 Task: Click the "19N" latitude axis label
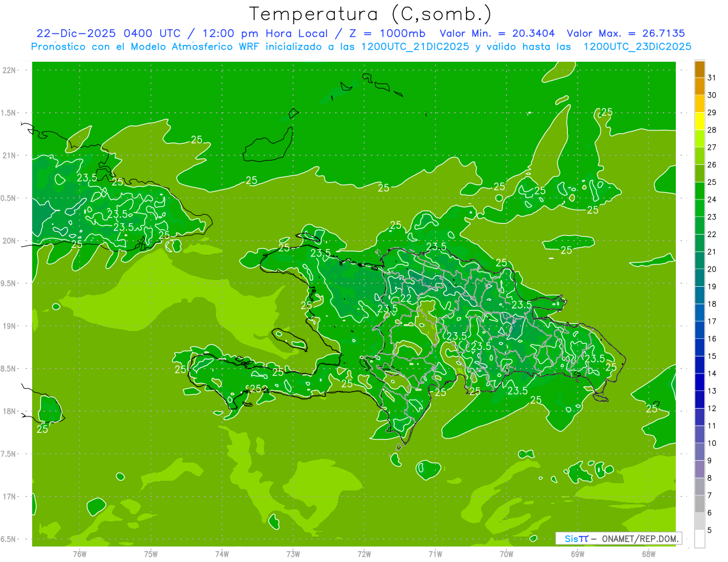(9, 326)
